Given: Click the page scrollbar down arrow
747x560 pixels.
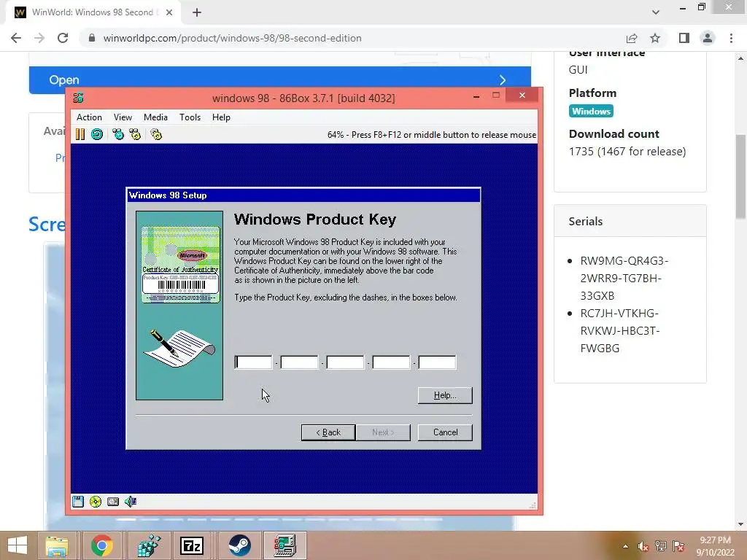Looking at the screenshot, I should 740,525.
